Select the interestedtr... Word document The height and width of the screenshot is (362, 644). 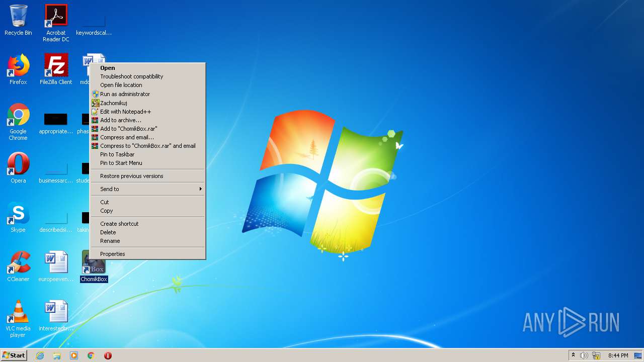coord(56,316)
